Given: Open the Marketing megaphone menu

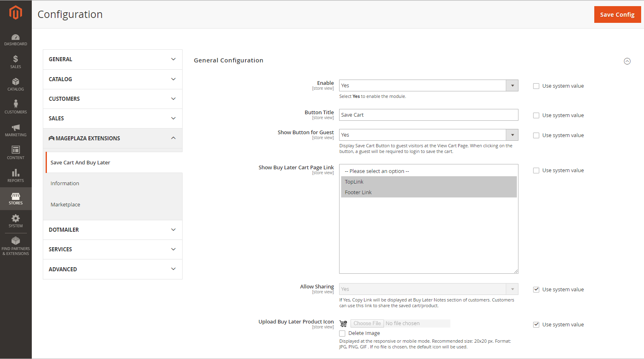Looking at the screenshot, I should click(x=15, y=130).
